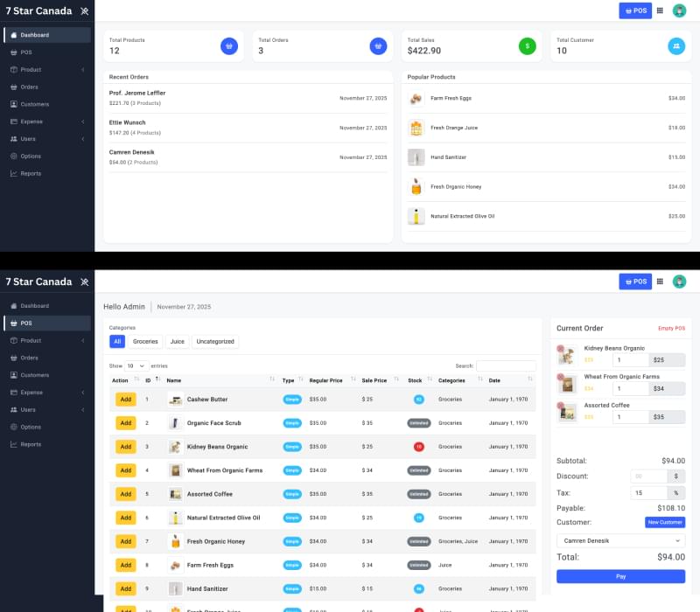This screenshot has width=700, height=612.
Task: Filter products by Groceries category
Action: point(145,342)
